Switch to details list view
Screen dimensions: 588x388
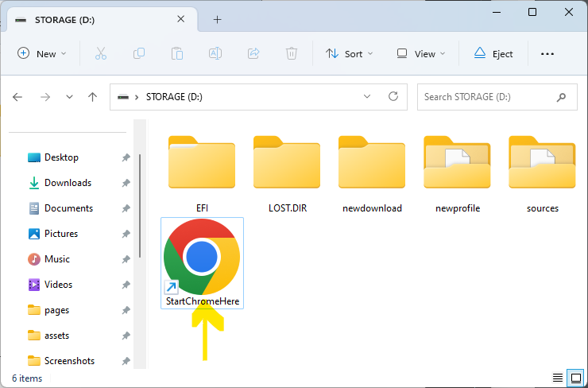tap(557, 376)
